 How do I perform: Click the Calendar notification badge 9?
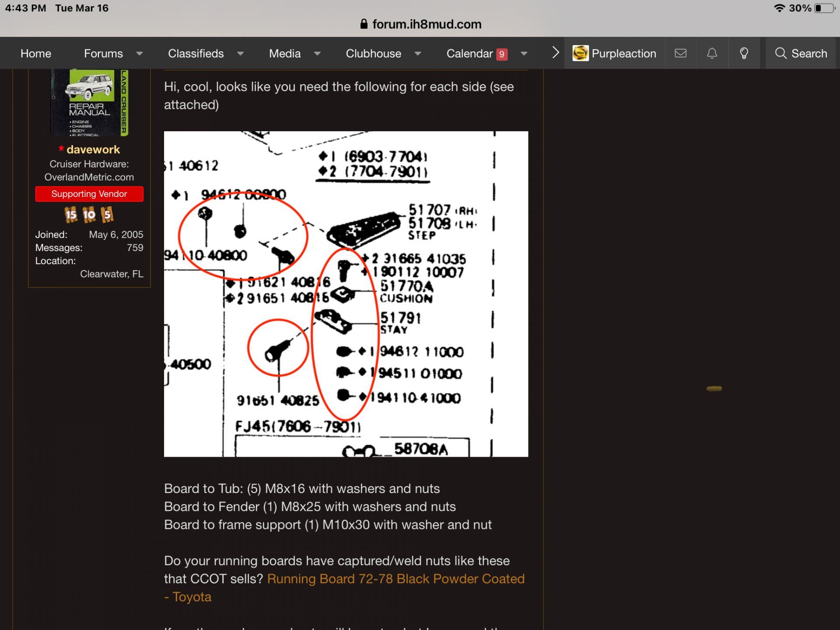pos(502,54)
